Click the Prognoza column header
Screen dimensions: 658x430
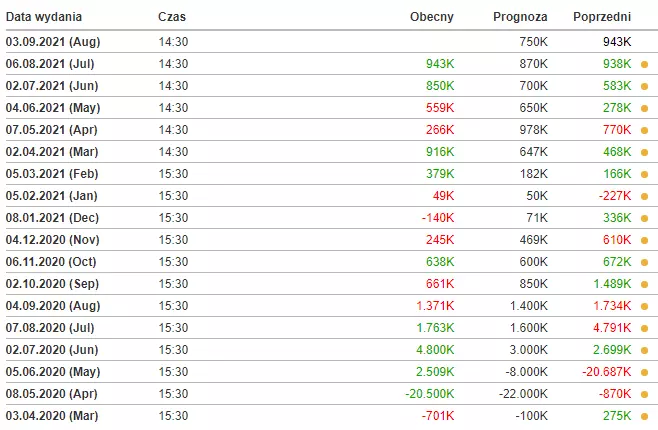tap(520, 17)
